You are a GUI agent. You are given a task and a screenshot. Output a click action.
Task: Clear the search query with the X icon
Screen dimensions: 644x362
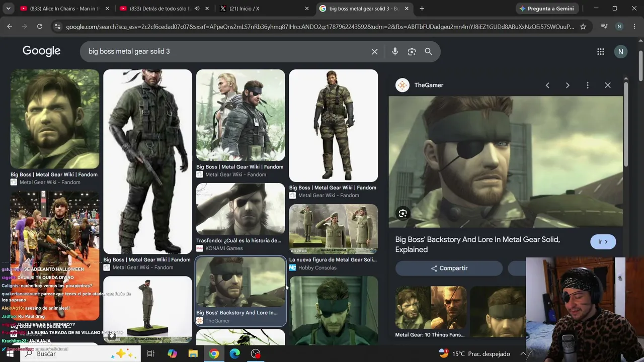pyautogui.click(x=374, y=51)
